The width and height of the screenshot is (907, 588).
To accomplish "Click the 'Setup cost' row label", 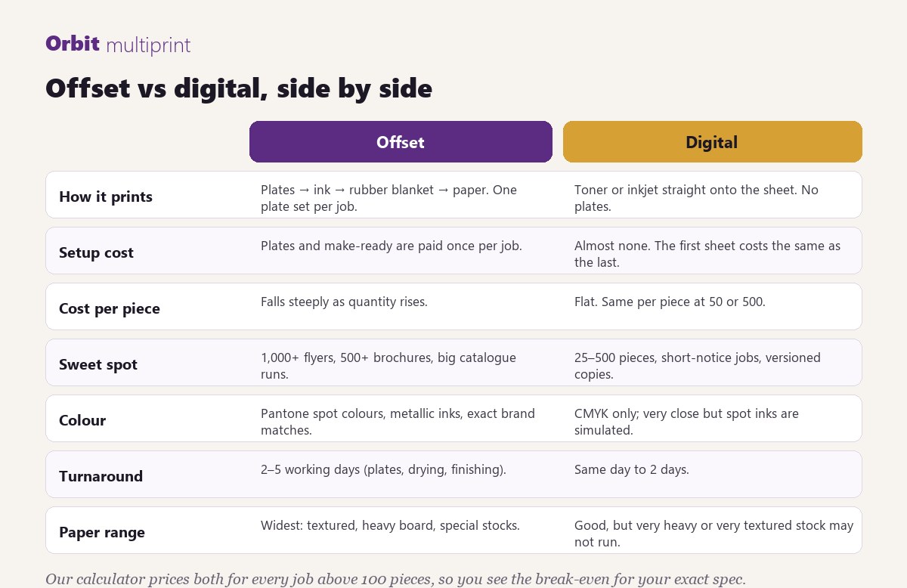I will coord(96,252).
